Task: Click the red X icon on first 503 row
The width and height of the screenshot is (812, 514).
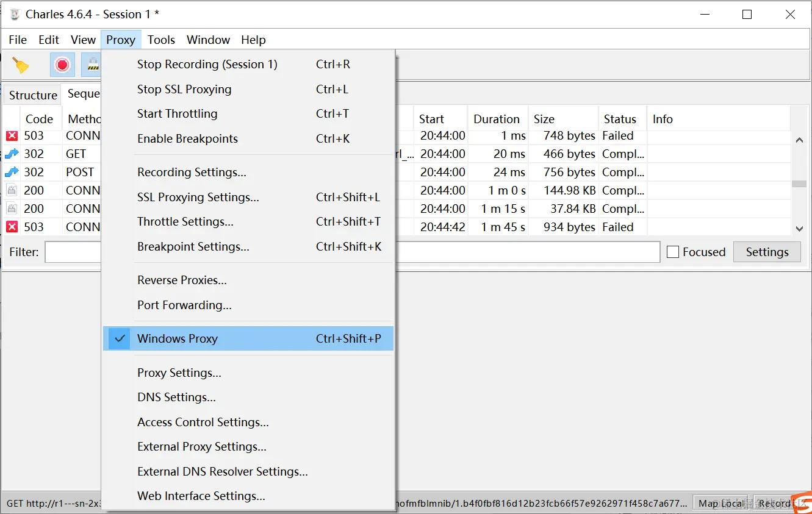Action: pyautogui.click(x=12, y=135)
